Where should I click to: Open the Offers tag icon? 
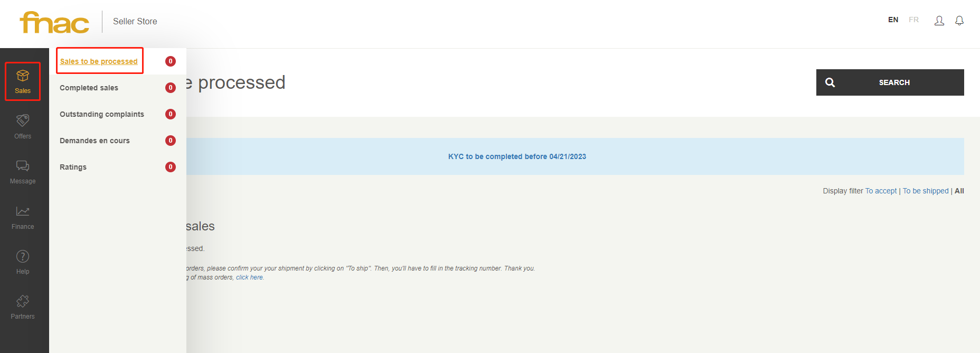tap(23, 121)
